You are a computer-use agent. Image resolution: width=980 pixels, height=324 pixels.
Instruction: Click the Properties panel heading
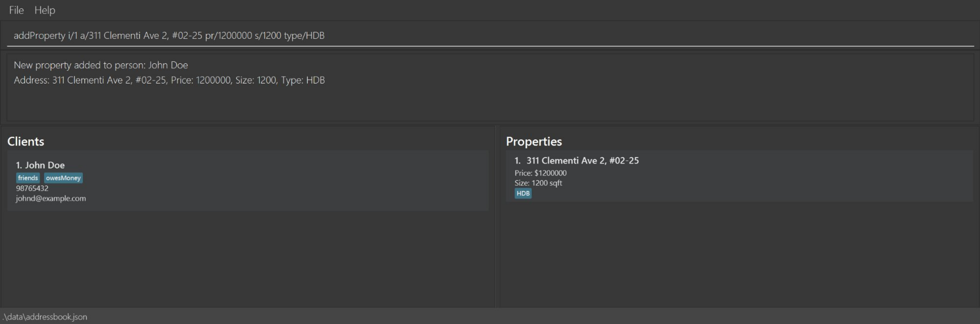tap(534, 141)
